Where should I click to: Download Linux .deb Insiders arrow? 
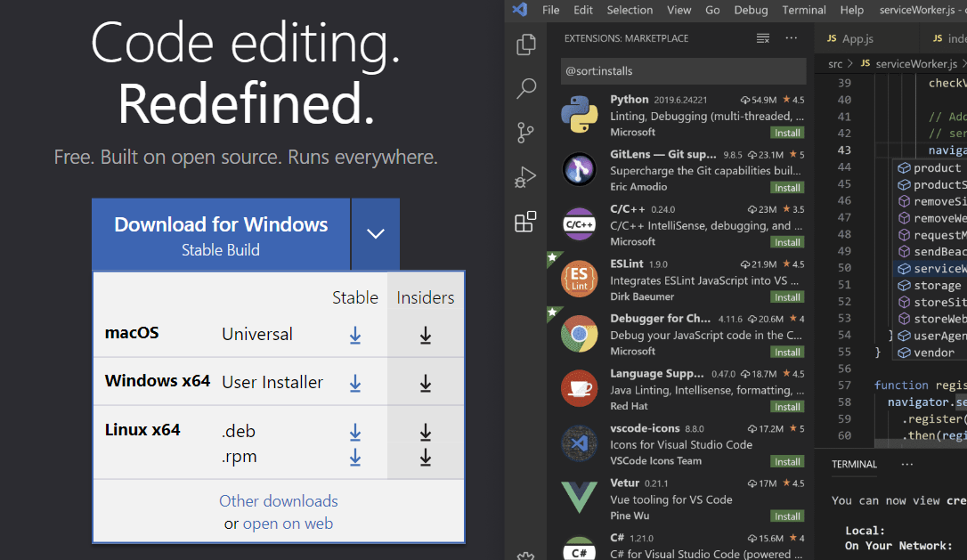[x=426, y=433]
